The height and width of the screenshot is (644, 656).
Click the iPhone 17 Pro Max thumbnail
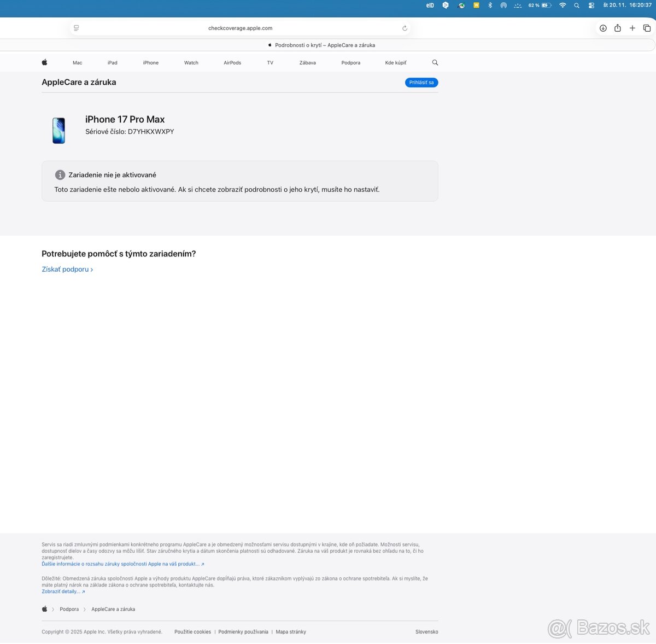click(x=58, y=131)
